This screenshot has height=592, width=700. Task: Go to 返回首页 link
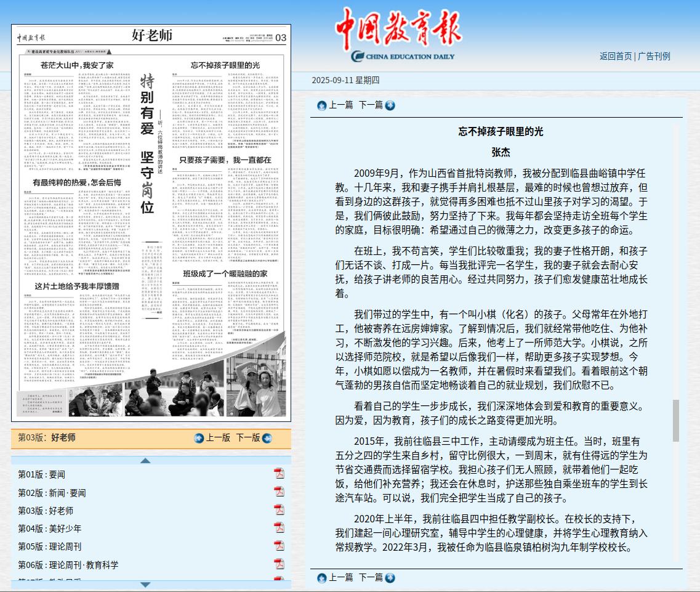[616, 56]
